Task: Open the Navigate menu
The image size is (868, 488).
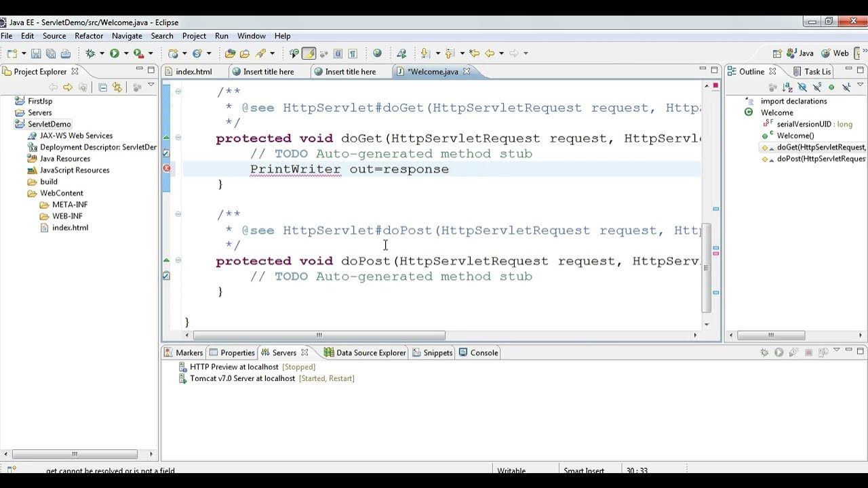Action: tap(127, 36)
